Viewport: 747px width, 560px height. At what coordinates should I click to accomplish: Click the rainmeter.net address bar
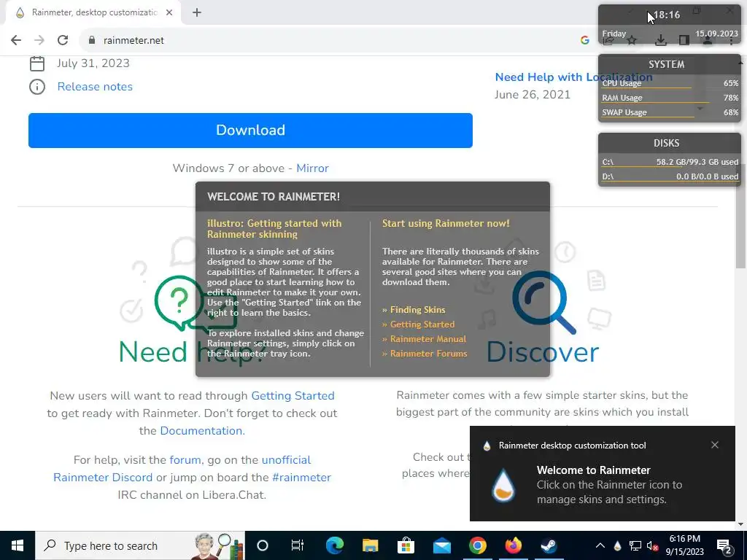coord(333,41)
